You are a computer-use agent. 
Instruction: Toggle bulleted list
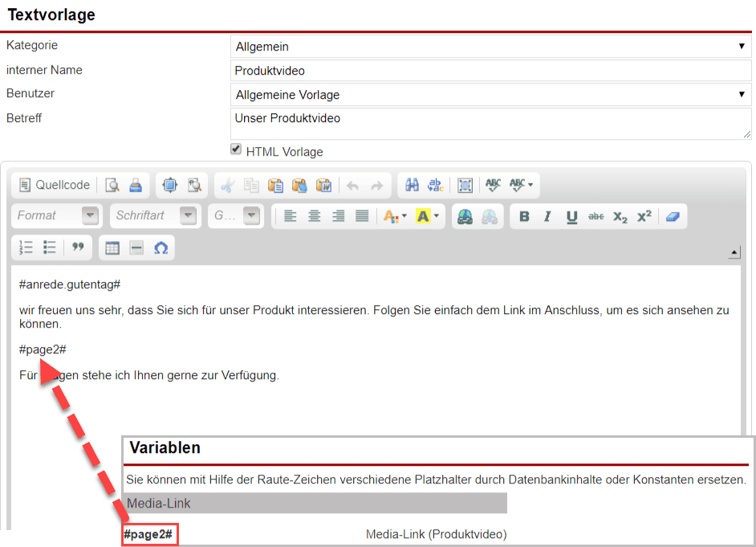(x=50, y=248)
